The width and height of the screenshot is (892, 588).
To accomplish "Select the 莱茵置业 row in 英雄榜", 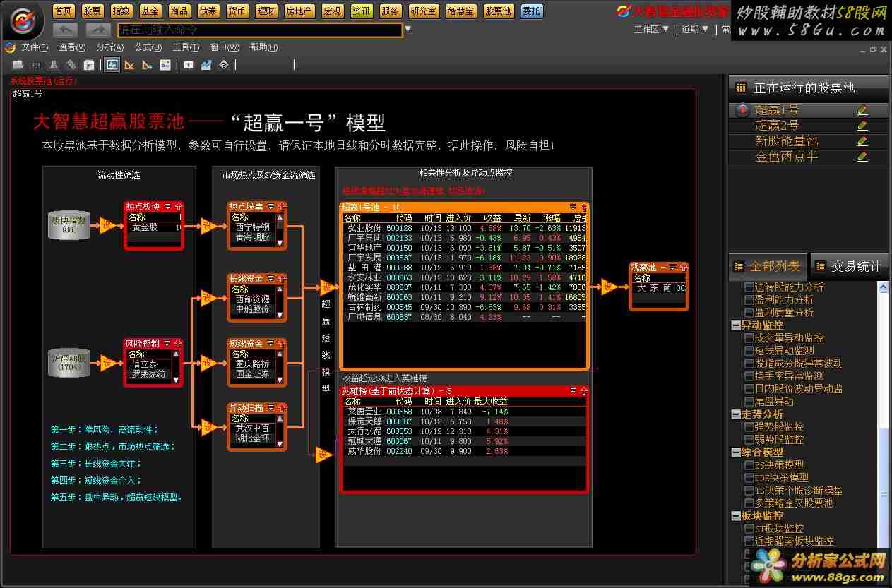I will pyautogui.click(x=464, y=412).
